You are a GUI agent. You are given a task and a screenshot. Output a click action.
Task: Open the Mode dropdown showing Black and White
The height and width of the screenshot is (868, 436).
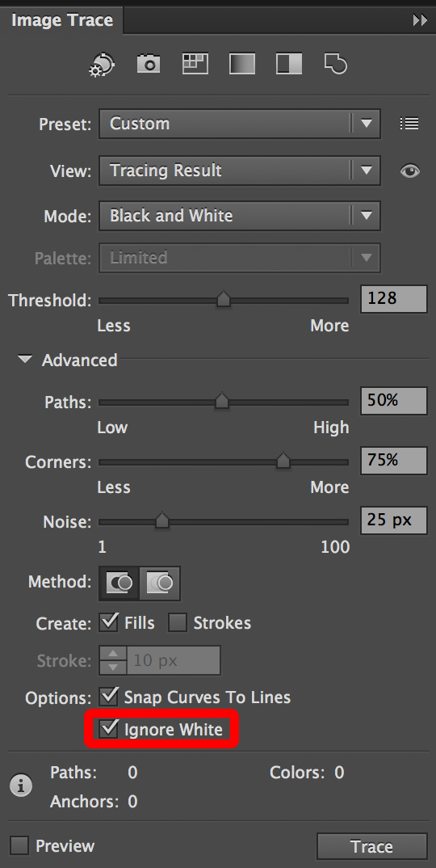(x=240, y=215)
